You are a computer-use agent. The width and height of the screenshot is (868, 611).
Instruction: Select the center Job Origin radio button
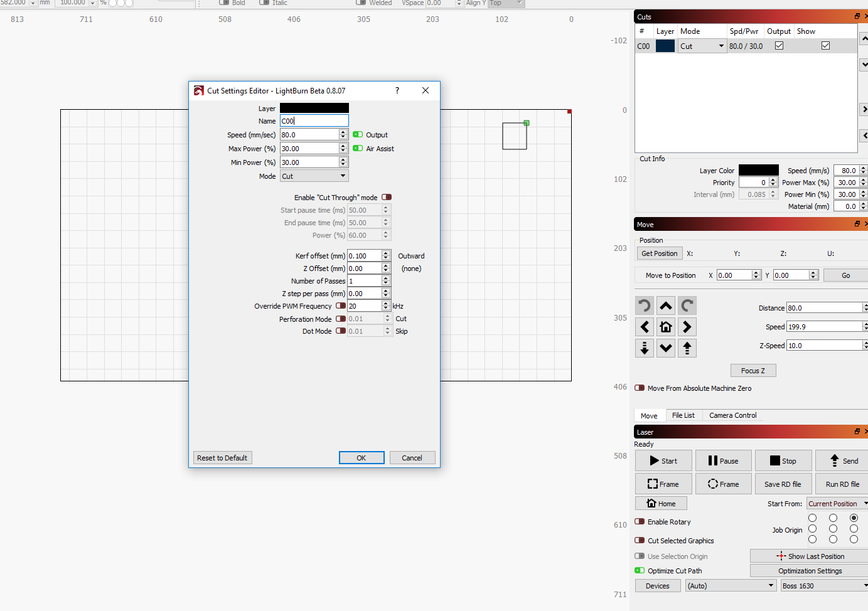833,529
